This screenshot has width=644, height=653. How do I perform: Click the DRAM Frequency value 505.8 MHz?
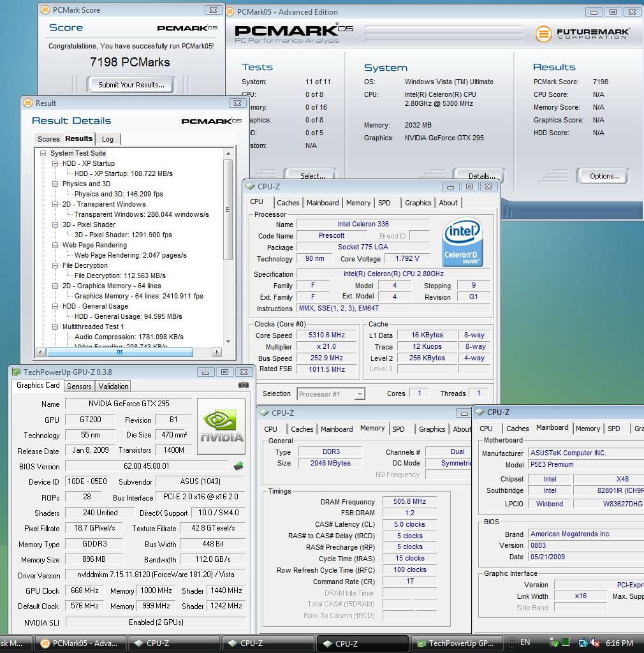click(x=409, y=501)
